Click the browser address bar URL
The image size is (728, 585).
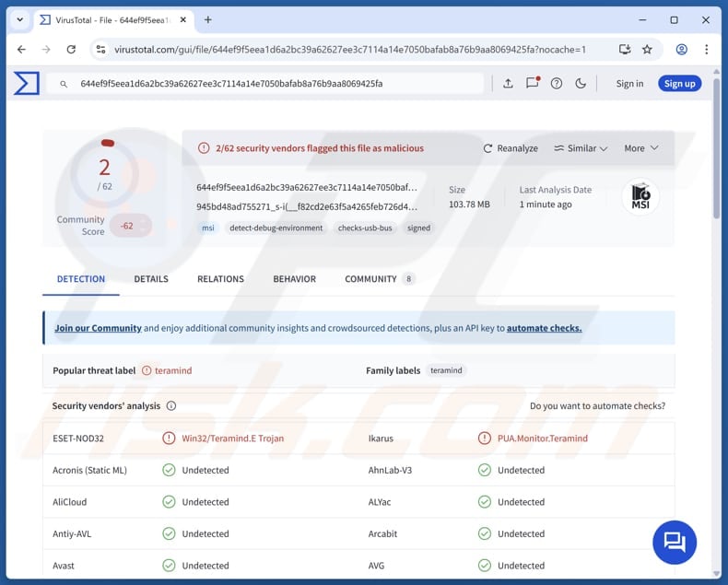350,49
